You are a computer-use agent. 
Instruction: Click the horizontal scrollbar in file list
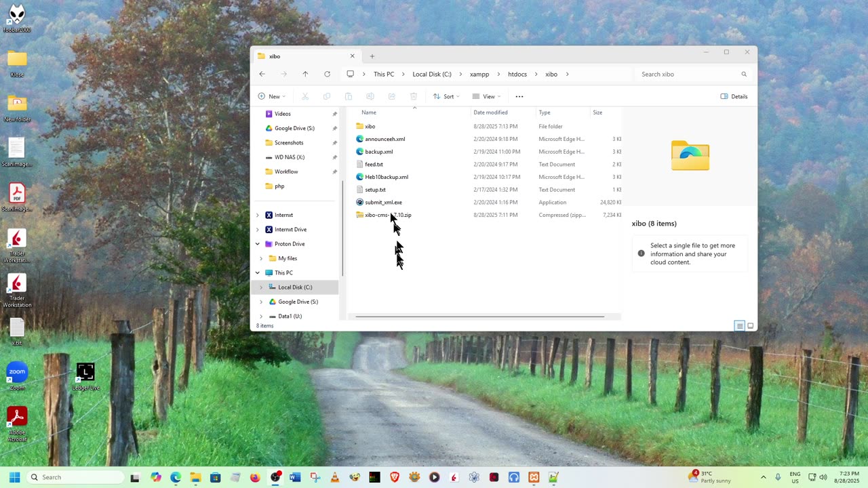tap(479, 317)
